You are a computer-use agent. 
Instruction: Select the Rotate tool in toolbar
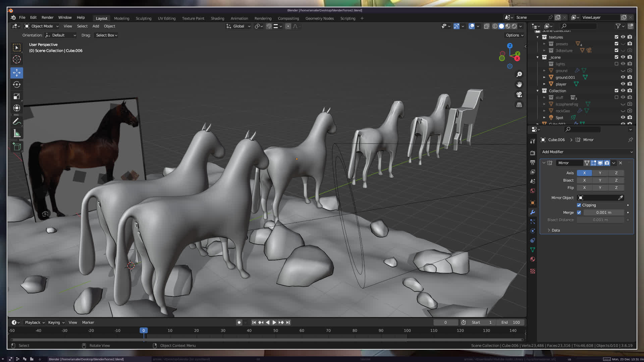coord(17,84)
